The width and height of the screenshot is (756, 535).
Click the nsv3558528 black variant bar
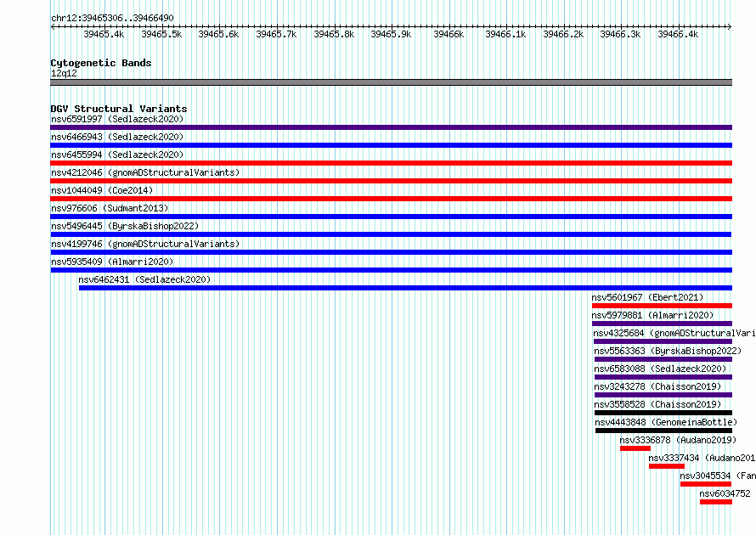[663, 413]
